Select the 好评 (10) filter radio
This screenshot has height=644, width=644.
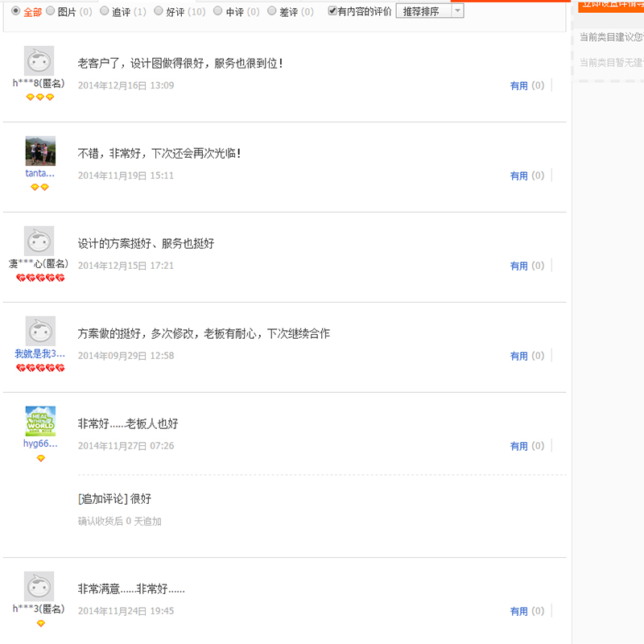pos(159,10)
